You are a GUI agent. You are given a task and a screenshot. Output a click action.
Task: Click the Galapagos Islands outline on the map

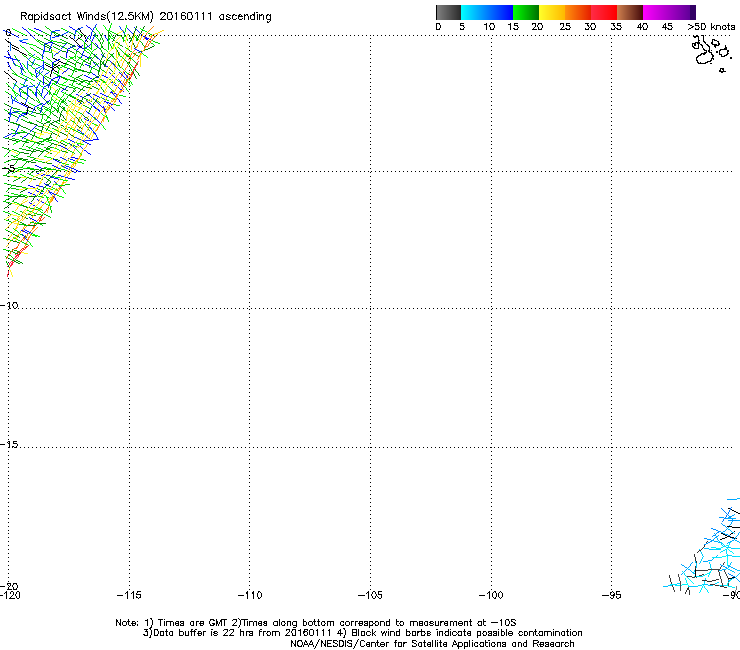pyautogui.click(x=712, y=53)
